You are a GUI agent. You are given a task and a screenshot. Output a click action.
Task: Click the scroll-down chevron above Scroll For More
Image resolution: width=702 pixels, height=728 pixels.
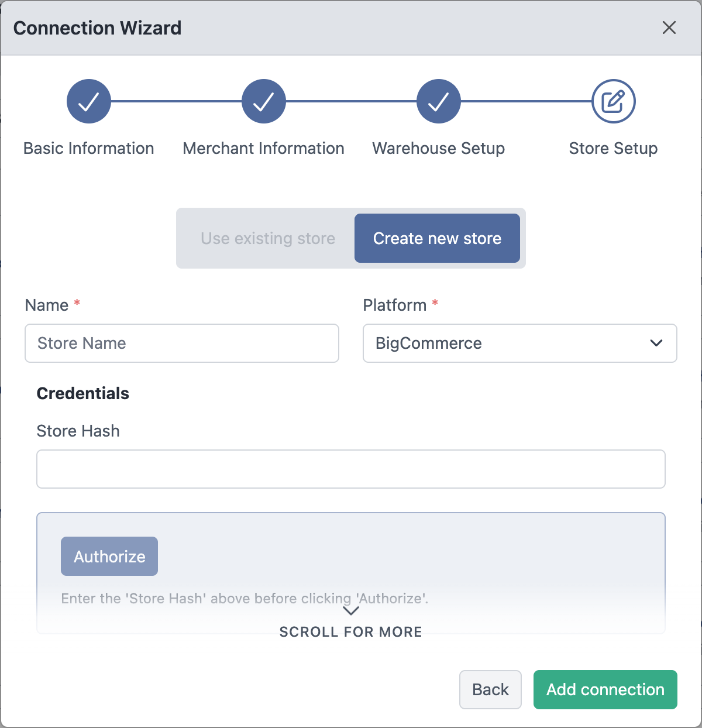[x=350, y=610]
